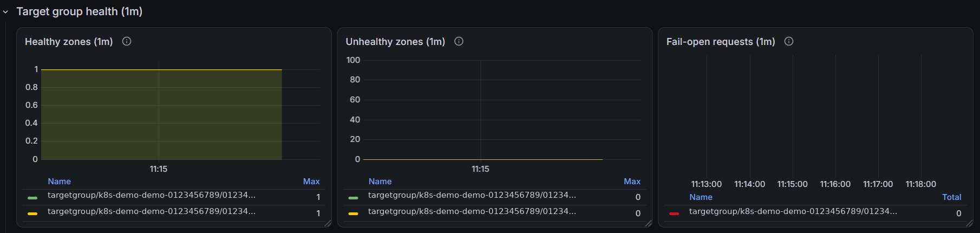Sort Unhealthy zones legend by Name
The width and height of the screenshot is (980, 233).
380,182
